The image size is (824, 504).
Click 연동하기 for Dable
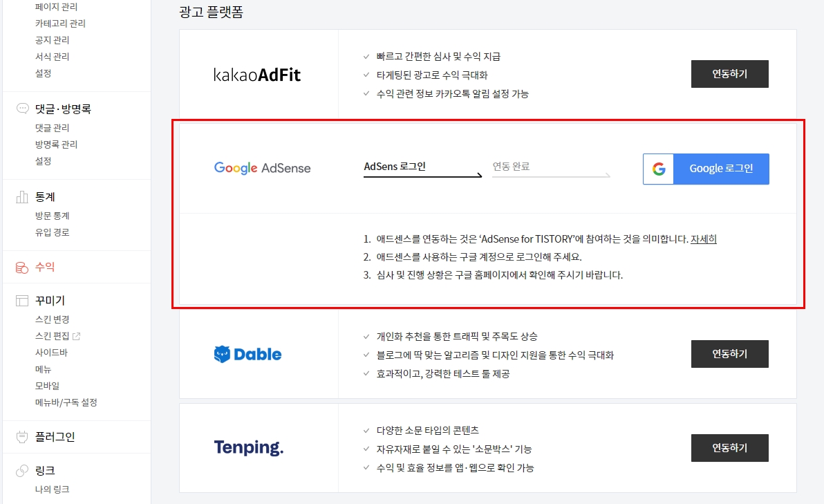click(x=729, y=354)
